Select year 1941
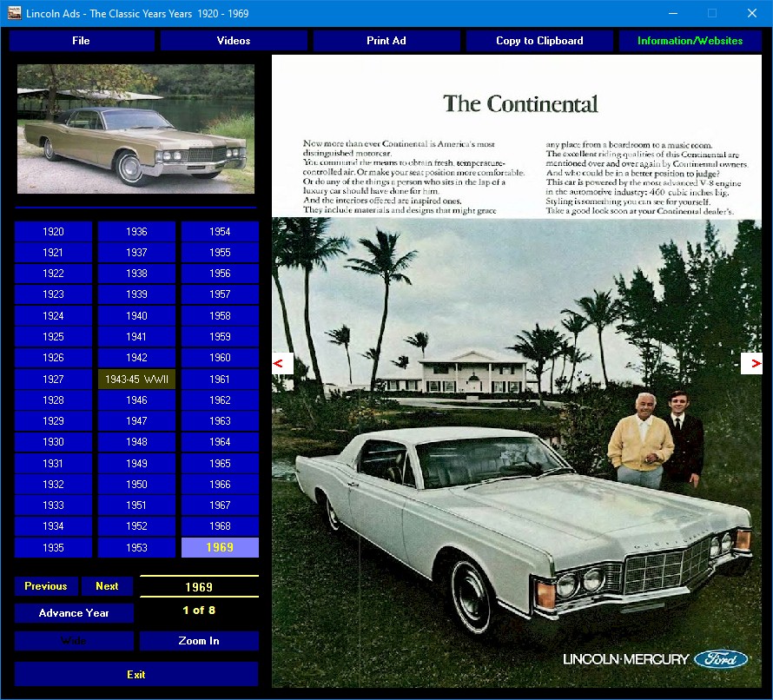This screenshot has height=700, width=773. pos(136,337)
